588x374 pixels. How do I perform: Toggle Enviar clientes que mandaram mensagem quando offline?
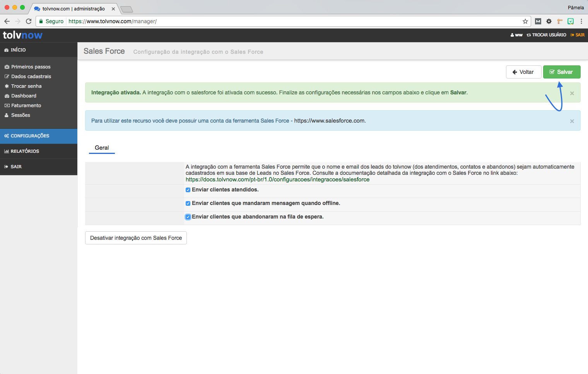pyautogui.click(x=188, y=203)
